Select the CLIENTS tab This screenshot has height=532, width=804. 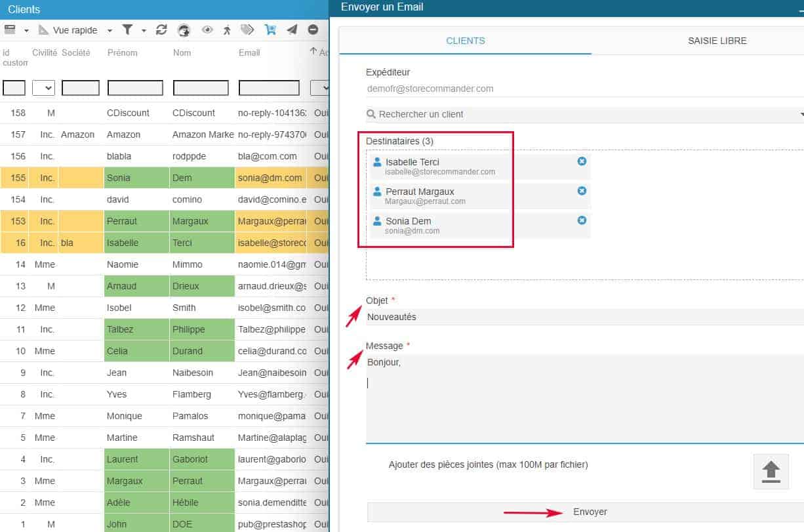point(465,41)
